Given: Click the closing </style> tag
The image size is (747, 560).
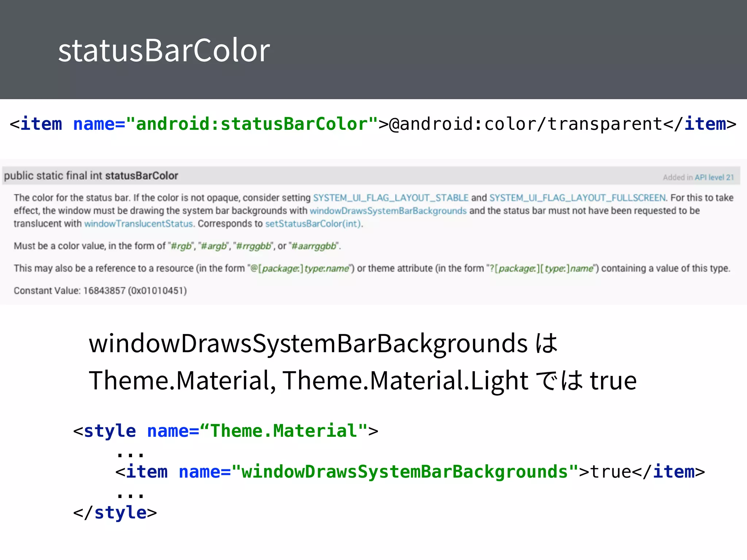Looking at the screenshot, I should click(x=115, y=513).
